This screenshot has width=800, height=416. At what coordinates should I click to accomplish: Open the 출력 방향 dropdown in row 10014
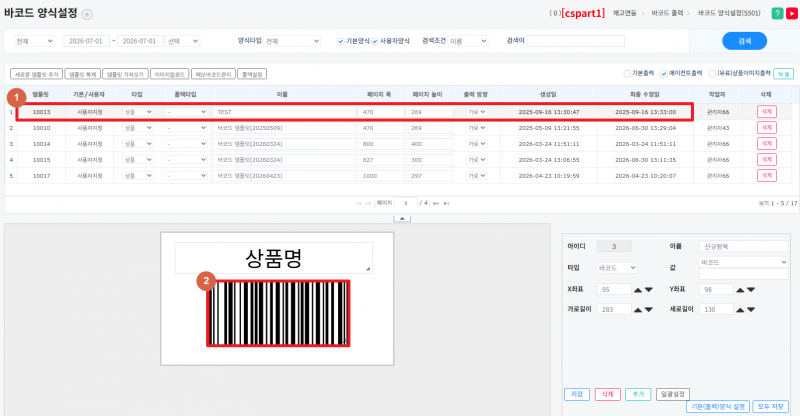pyautogui.click(x=477, y=144)
